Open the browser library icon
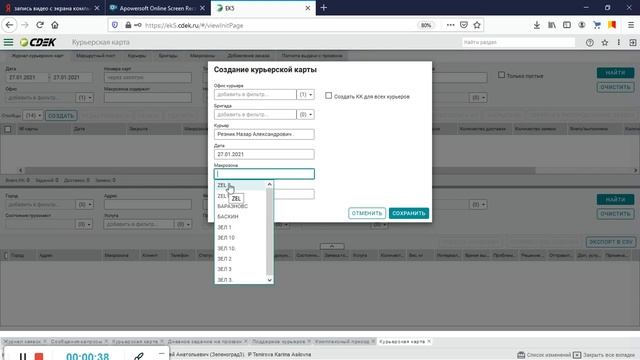 click(x=552, y=25)
